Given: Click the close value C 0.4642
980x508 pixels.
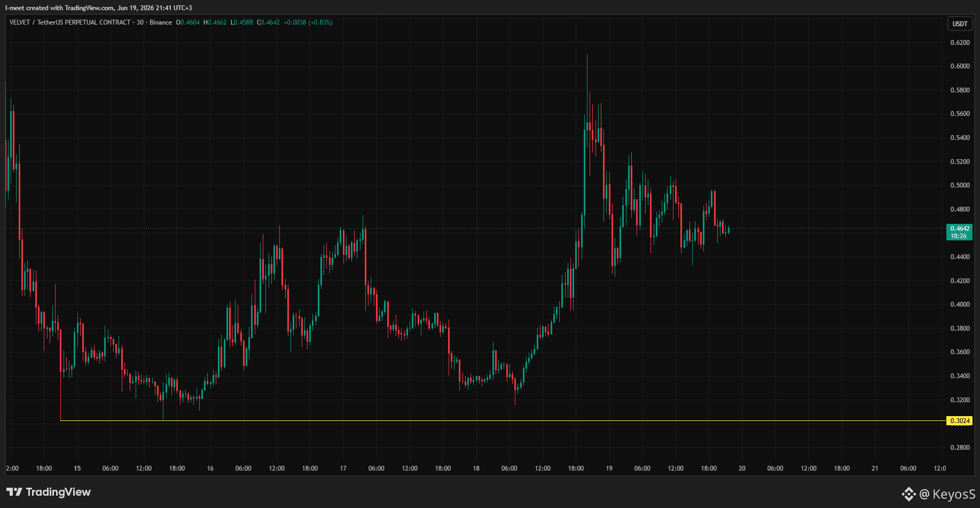Looking at the screenshot, I should click(268, 22).
